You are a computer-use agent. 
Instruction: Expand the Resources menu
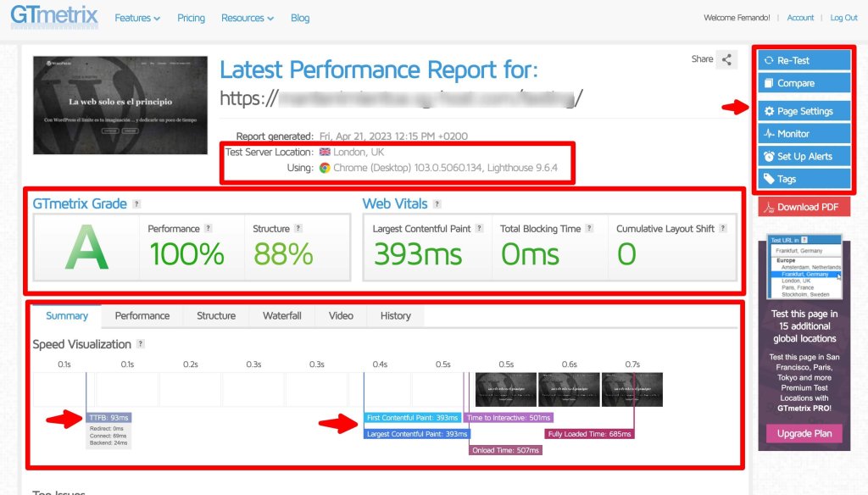[248, 19]
